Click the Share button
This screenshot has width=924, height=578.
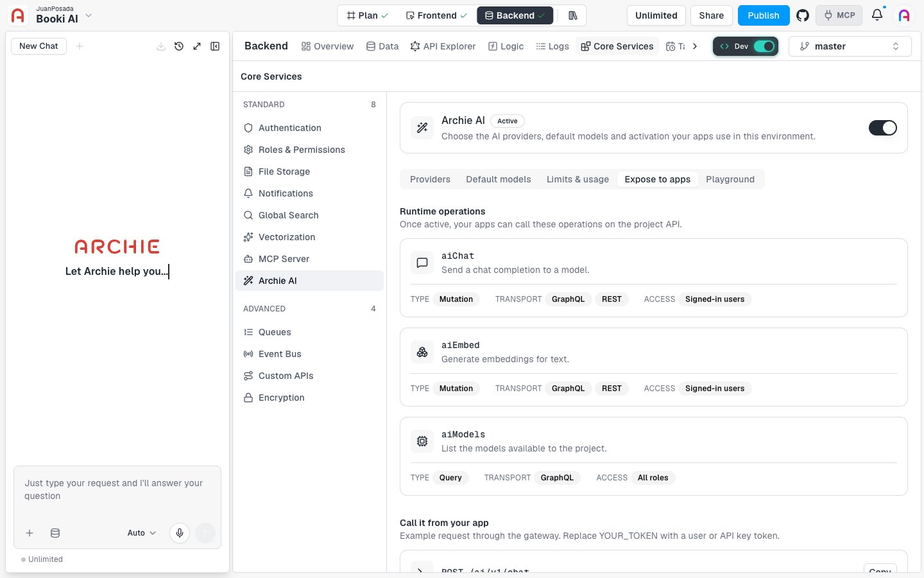pos(711,15)
